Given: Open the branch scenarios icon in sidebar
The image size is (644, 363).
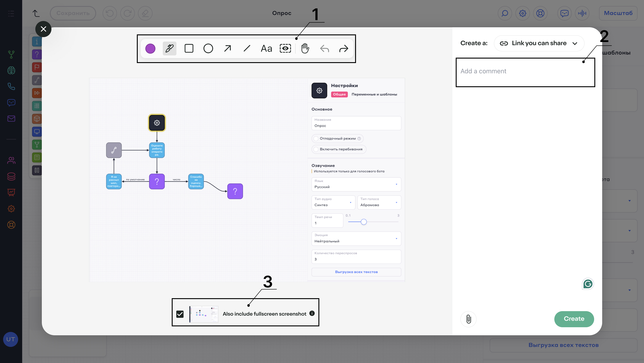Looking at the screenshot, I should click(11, 55).
